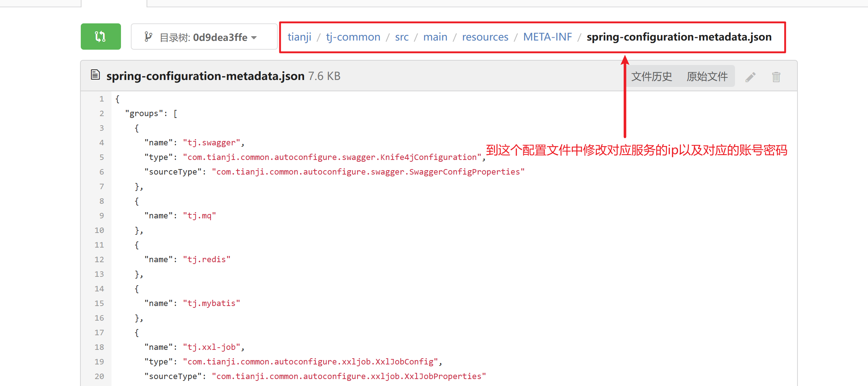Image resolution: width=868 pixels, height=386 pixels.
Task: Click the "groups" key on line 2
Action: [x=144, y=114]
